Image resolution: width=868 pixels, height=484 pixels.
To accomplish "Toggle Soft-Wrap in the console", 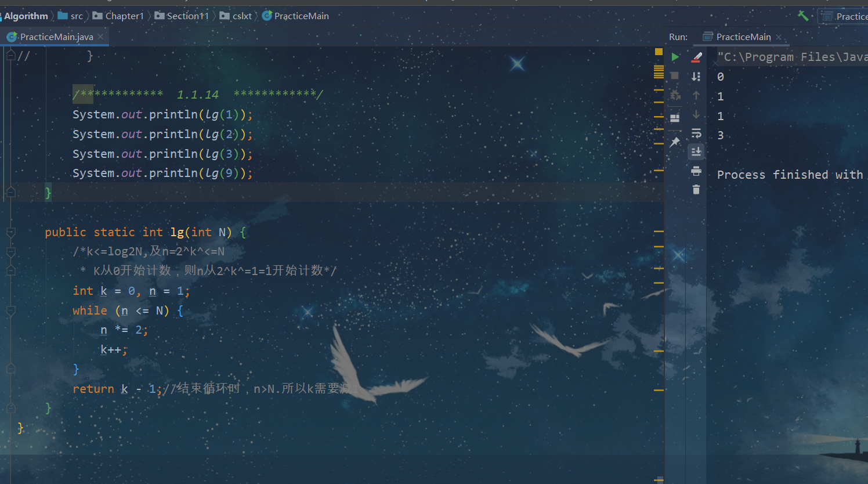I will pyautogui.click(x=696, y=133).
